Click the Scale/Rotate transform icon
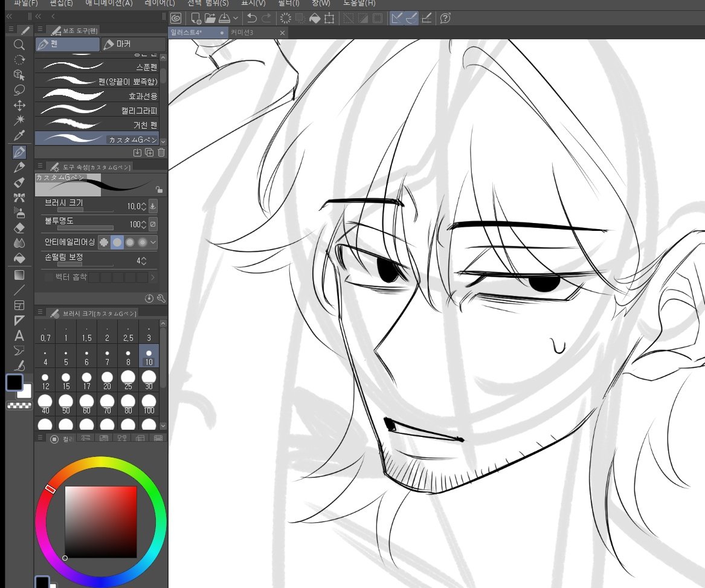The width and height of the screenshot is (705, 588). pos(329,18)
